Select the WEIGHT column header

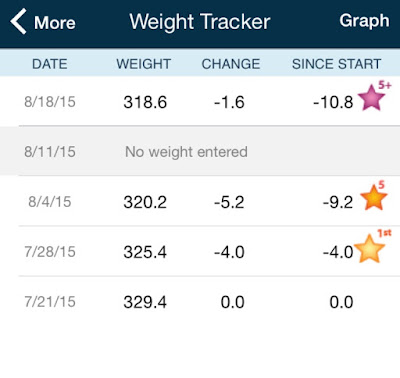coord(144,64)
